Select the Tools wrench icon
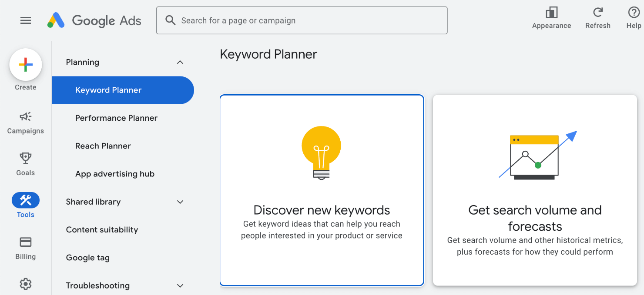 25,200
